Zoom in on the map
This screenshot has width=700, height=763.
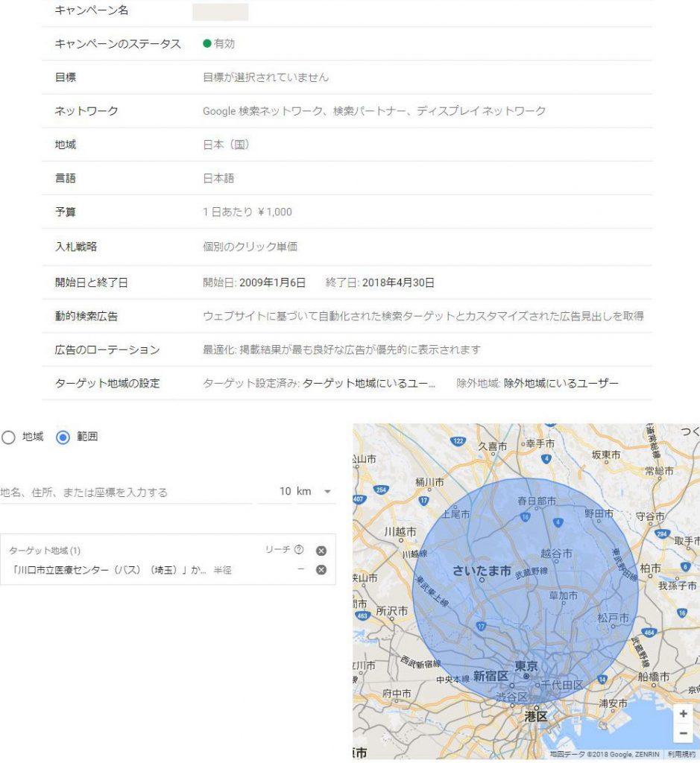(x=683, y=713)
